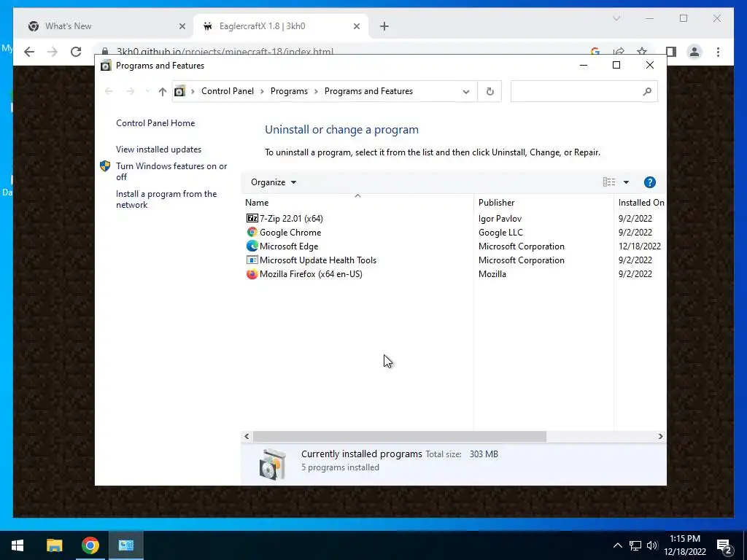Click the Google Chrome icon in program list
The image size is (747, 560).
coord(252,232)
